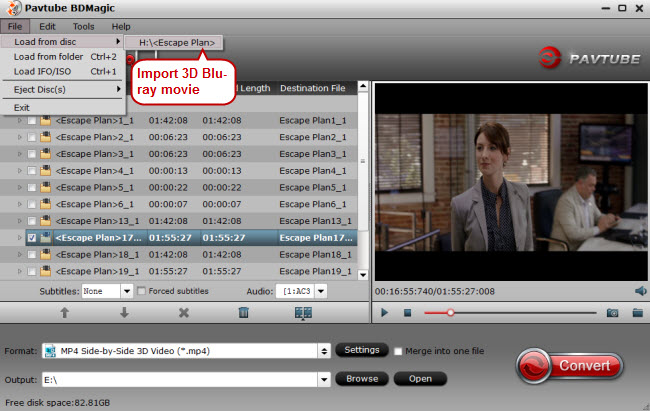Screen dimensions: 650x411
Task: Check the Escape Plan>6_1 title checkbox
Action: (32, 204)
